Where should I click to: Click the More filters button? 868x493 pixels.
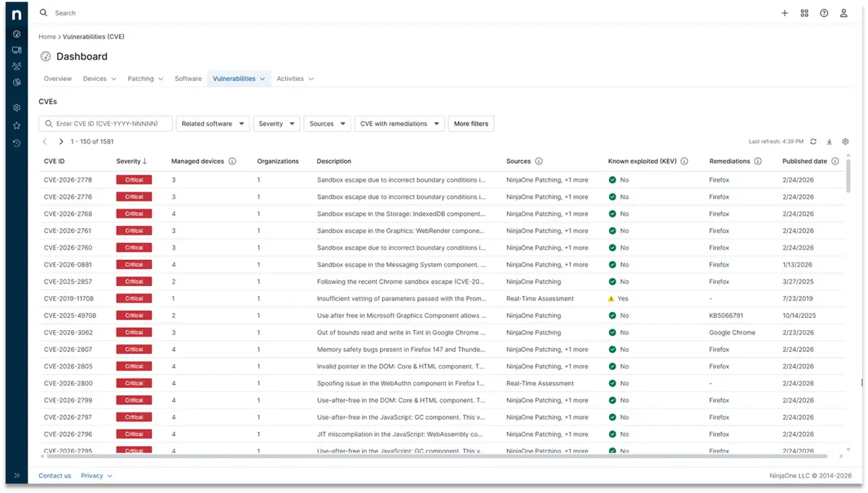click(471, 124)
